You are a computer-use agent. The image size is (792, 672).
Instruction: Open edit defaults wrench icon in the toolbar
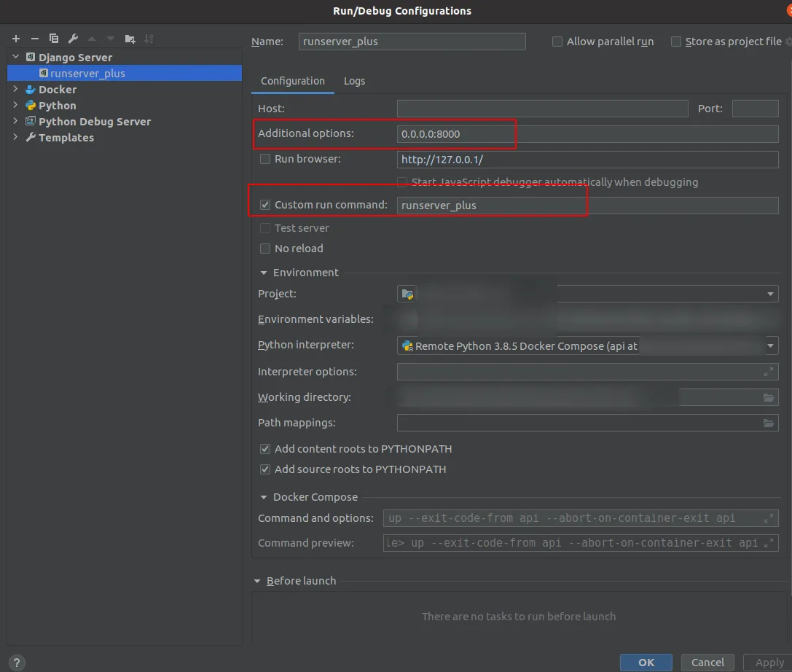tap(73, 39)
